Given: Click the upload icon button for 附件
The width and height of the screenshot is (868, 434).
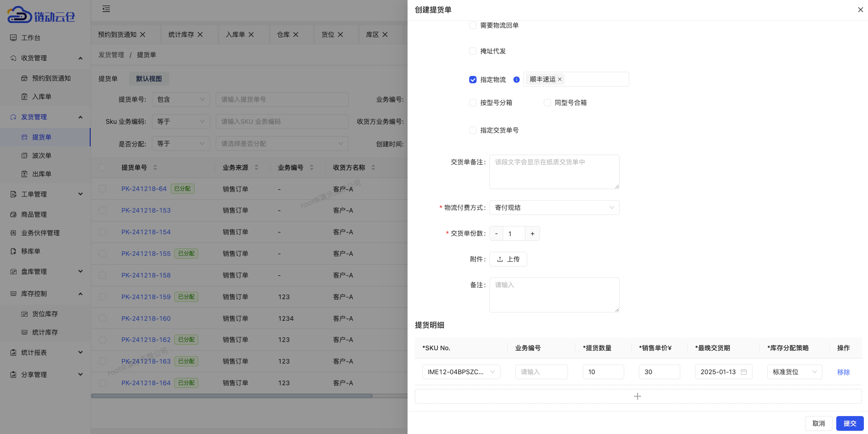Looking at the screenshot, I should tap(508, 259).
